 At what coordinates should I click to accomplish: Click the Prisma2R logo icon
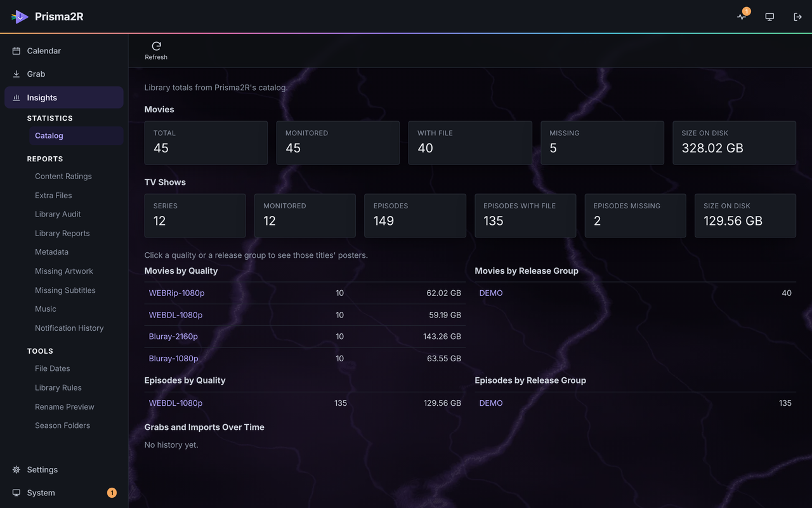click(20, 17)
